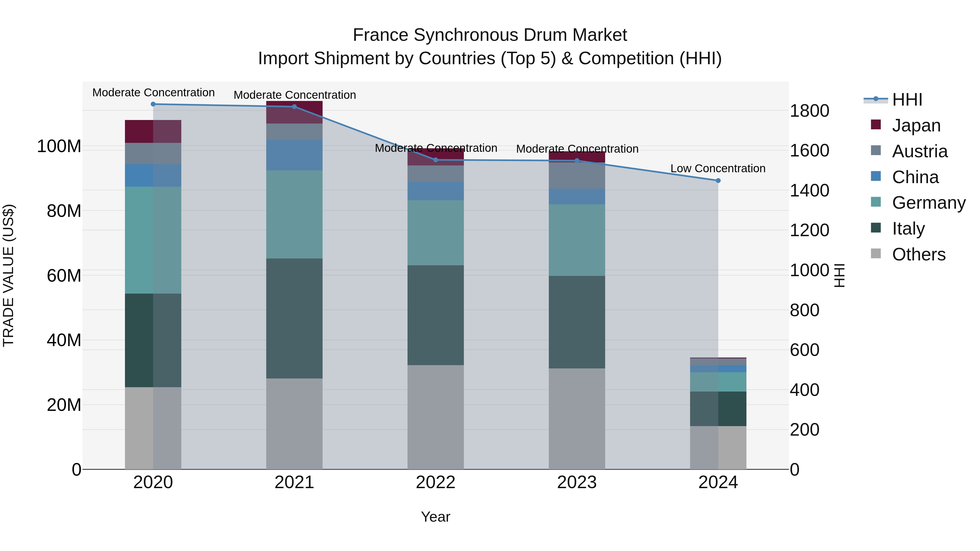Click the 2022 x-axis label
Image resolution: width=980 pixels, height=551 pixels.
[x=436, y=482]
